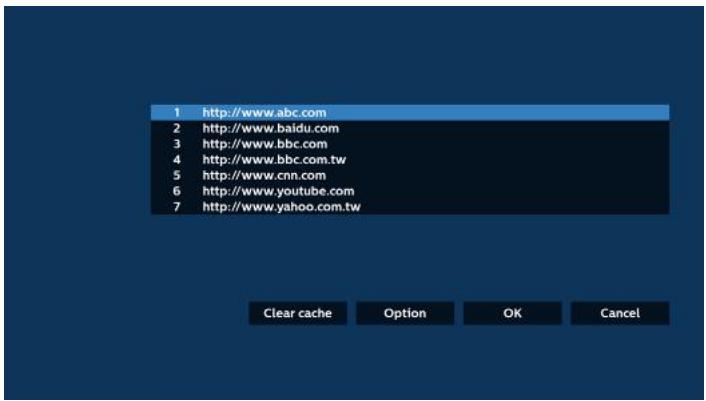Select the http://www.bbc.com.tw entry
Image resolution: width=706 pixels, height=401 pixels.
click(410, 160)
